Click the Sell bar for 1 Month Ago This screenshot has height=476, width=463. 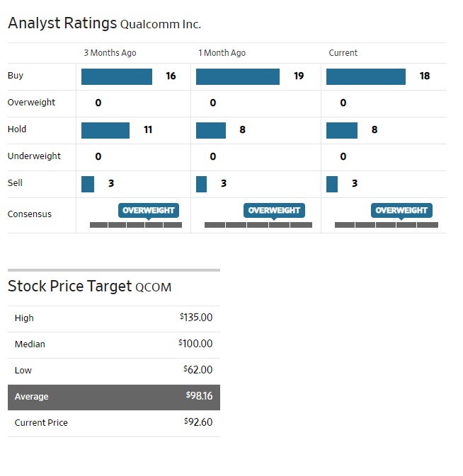click(x=202, y=184)
